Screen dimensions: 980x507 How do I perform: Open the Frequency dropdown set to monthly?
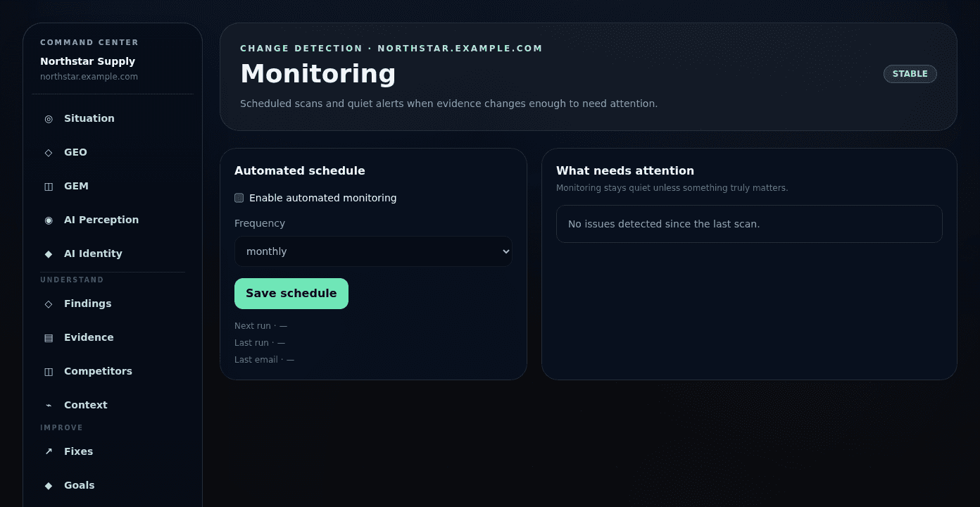click(373, 251)
